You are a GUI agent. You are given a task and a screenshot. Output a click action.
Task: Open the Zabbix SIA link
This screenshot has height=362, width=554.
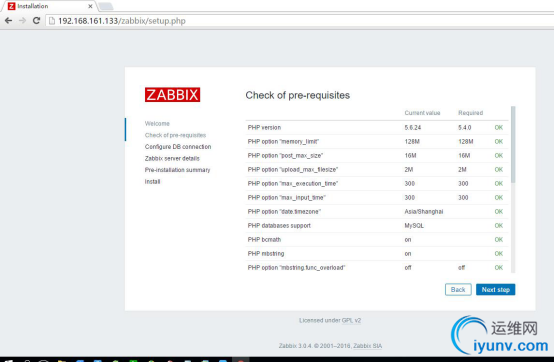tap(367, 346)
